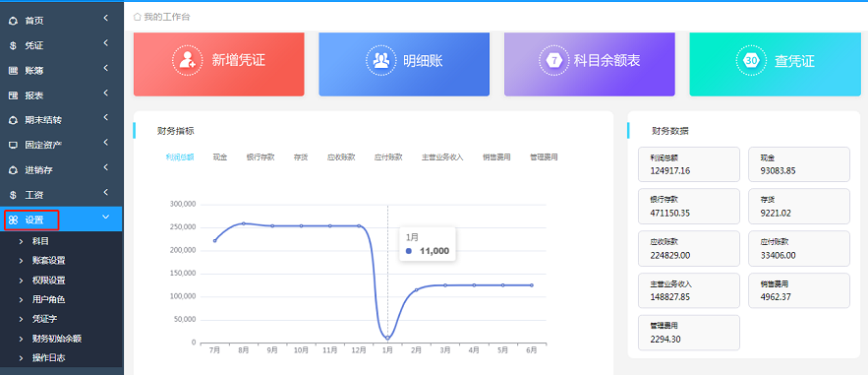The width and height of the screenshot is (868, 375).
Task: Expand the 进销存 chevron arrow
Action: 105,167
